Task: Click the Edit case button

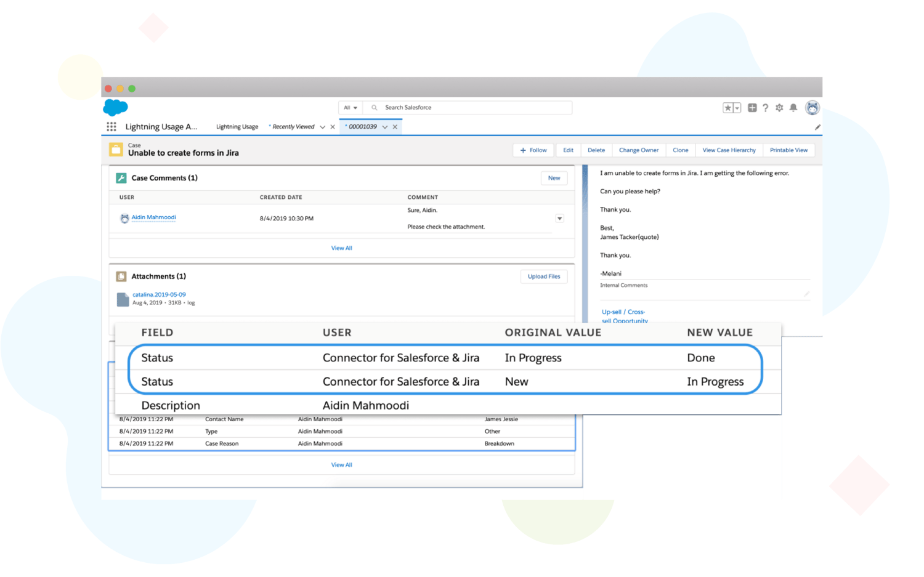Action: click(568, 150)
